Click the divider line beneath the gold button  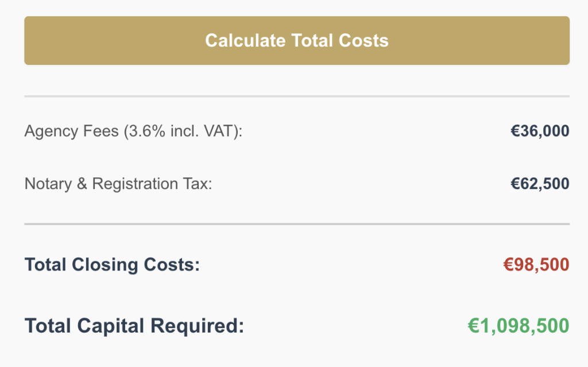click(297, 96)
